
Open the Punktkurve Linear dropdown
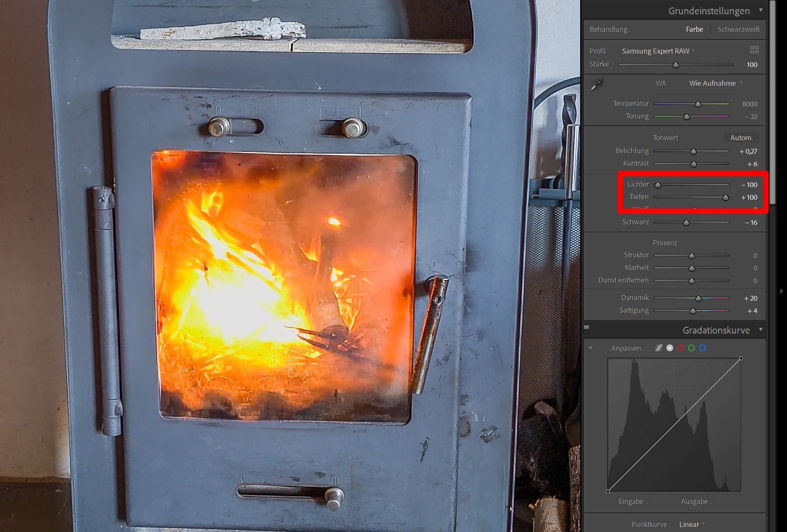[x=692, y=524]
